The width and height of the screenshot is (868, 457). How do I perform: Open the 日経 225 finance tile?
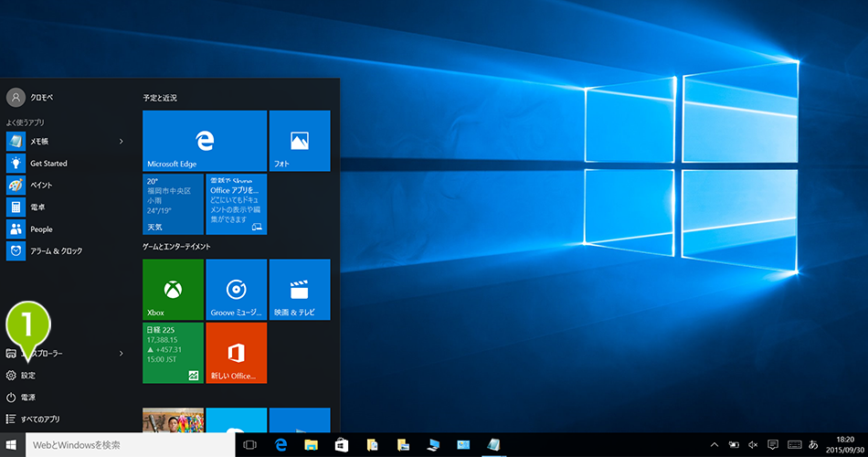tap(174, 353)
